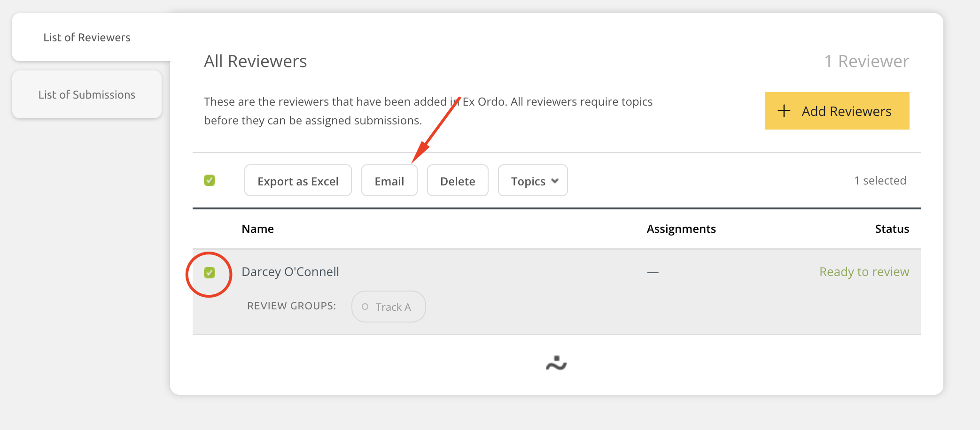The image size is (980, 430).
Task: Untick the select-all reviewers checkbox
Action: click(x=210, y=180)
